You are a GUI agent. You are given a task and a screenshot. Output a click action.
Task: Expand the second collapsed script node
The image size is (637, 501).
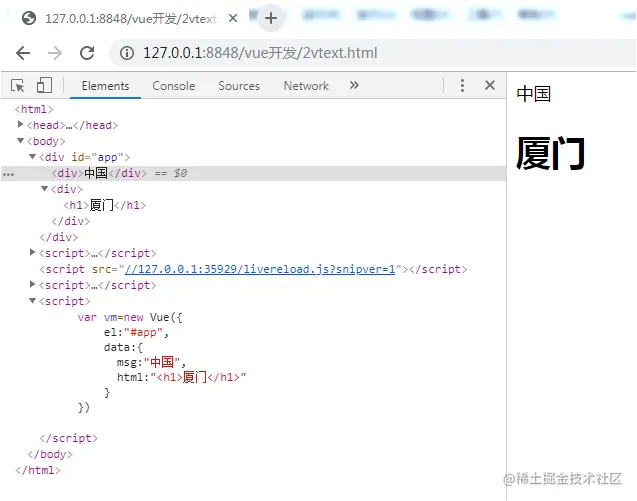tap(32, 284)
